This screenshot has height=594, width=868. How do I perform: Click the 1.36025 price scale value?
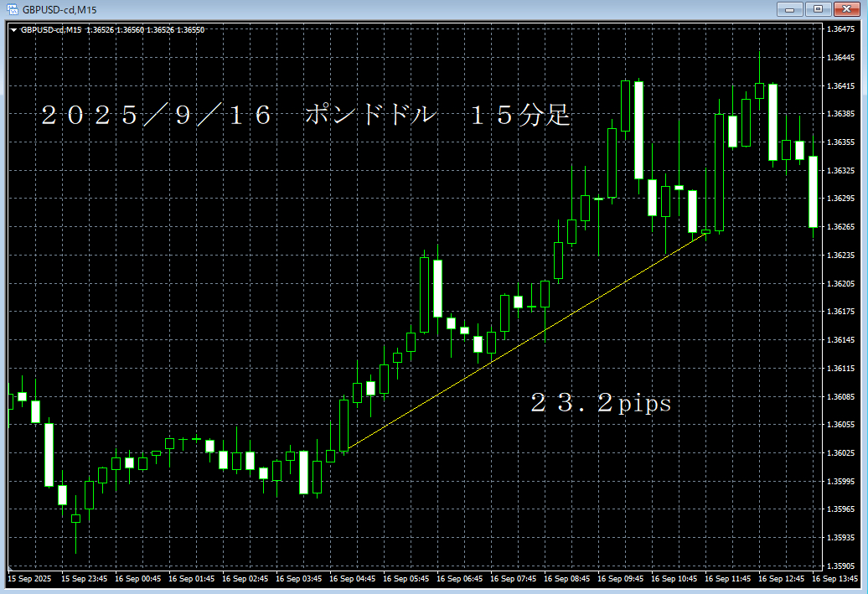[x=840, y=453]
